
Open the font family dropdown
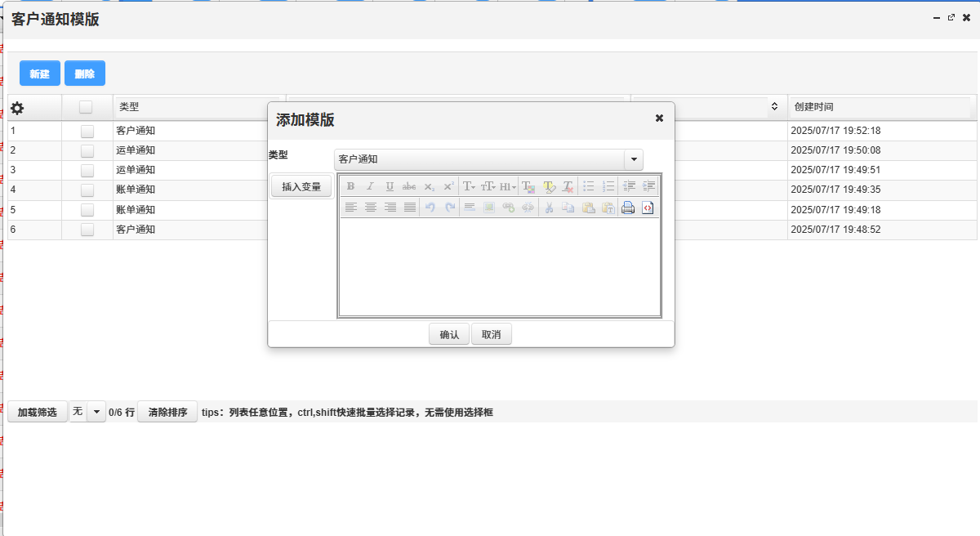(469, 186)
